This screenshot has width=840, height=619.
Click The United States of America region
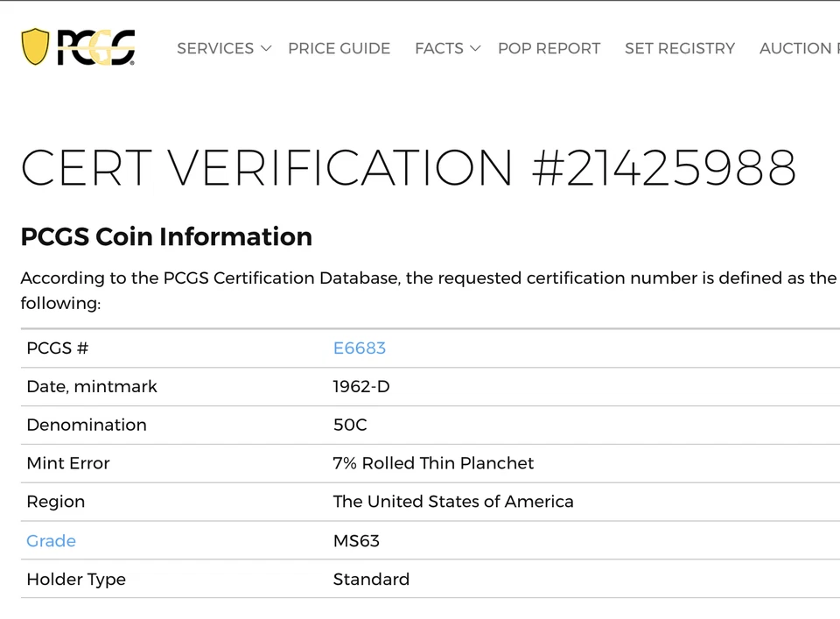pos(453,502)
